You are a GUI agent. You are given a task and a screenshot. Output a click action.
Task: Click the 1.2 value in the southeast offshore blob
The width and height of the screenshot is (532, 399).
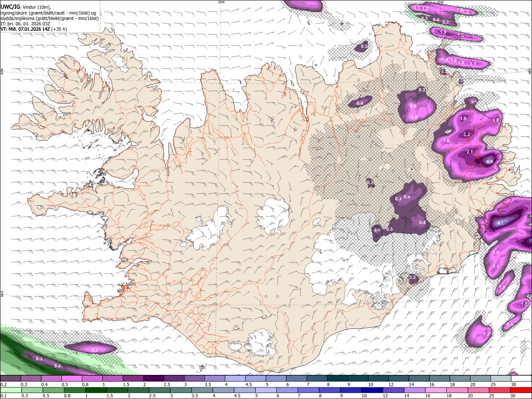point(486,334)
